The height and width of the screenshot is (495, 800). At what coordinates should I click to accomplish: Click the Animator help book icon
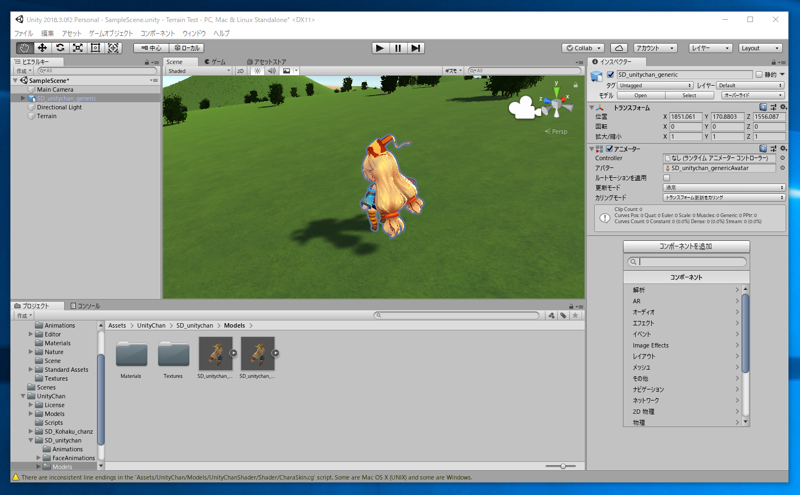pyautogui.click(x=763, y=148)
